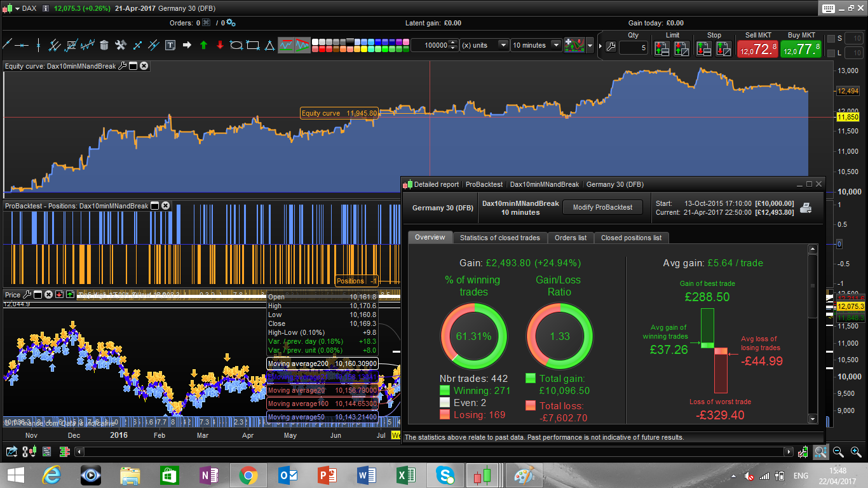Switch to Statistics of closed trades tab
This screenshot has height=488, width=868.
coord(499,238)
